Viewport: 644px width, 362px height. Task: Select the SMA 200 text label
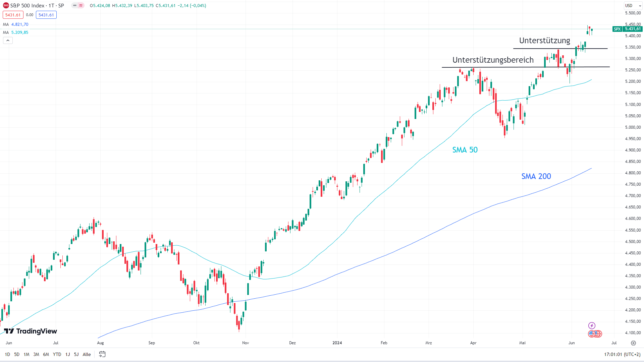[x=536, y=176]
